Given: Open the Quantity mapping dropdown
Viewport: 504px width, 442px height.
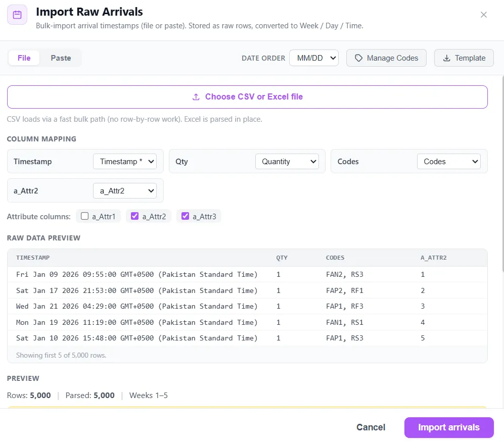Looking at the screenshot, I should click(287, 162).
